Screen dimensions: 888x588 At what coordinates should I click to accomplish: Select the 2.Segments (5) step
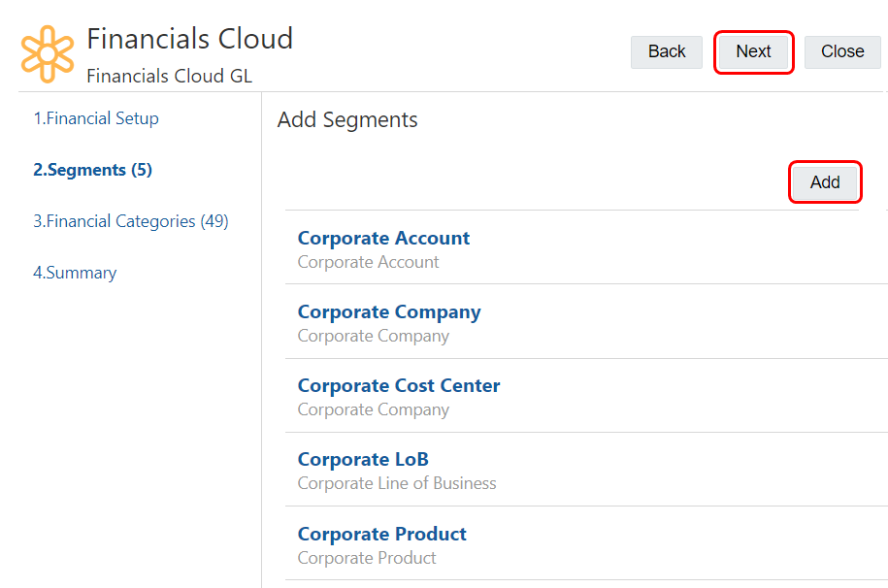point(92,170)
